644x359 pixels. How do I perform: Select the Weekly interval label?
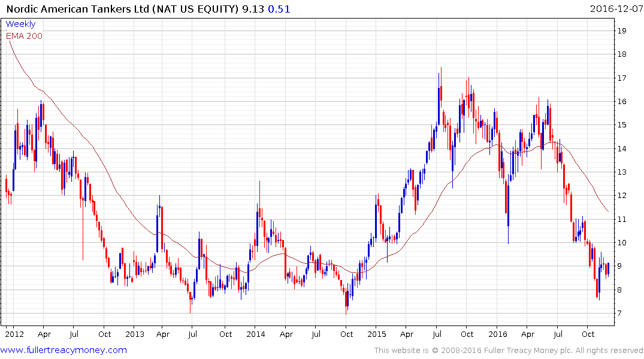click(20, 24)
